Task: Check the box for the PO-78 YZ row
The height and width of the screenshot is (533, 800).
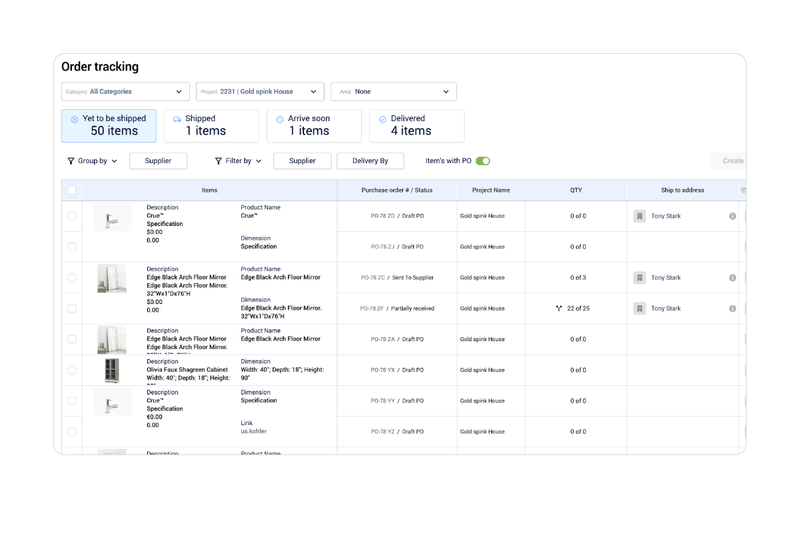Action: tap(72, 432)
